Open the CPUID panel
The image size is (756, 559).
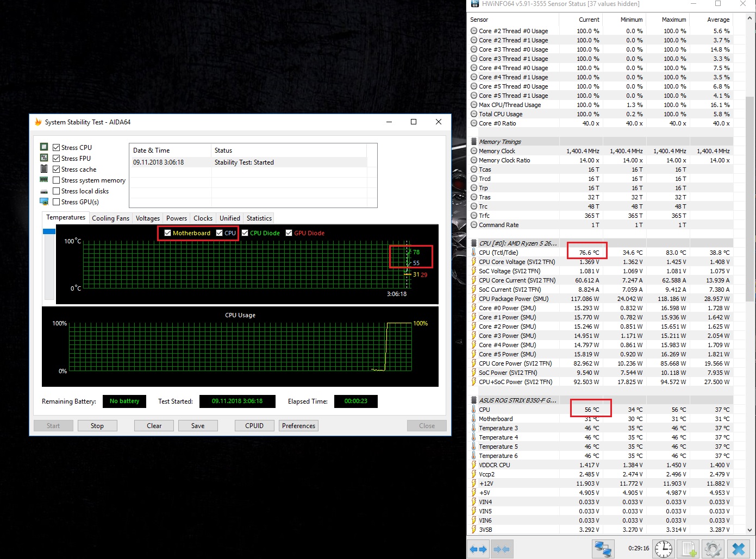tap(254, 426)
